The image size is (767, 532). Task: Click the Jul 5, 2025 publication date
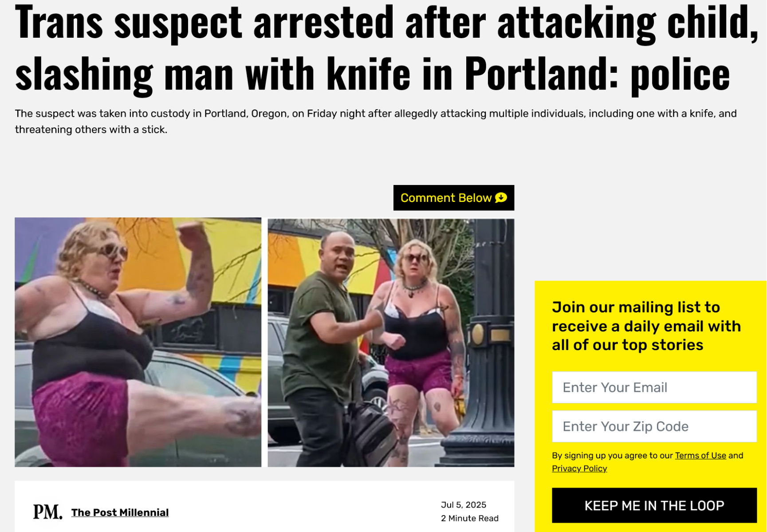pyautogui.click(x=463, y=505)
